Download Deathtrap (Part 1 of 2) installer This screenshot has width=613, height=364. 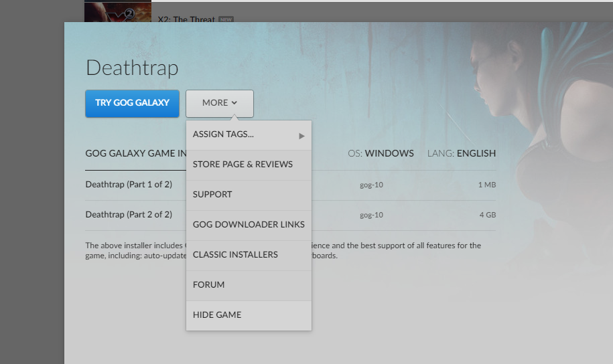pyautogui.click(x=129, y=185)
